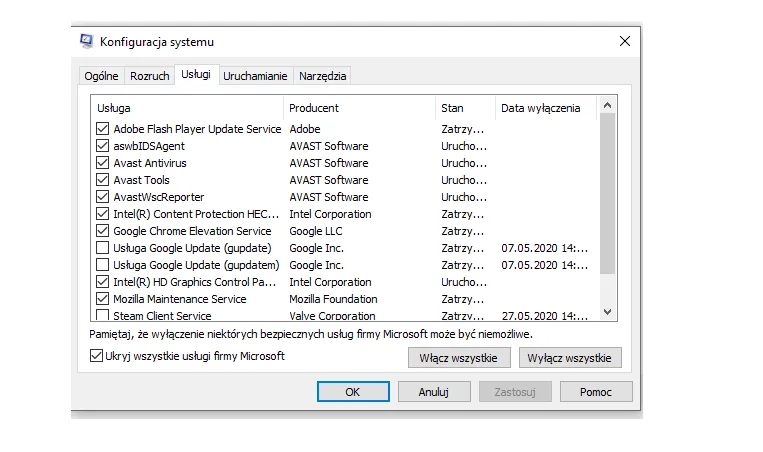This screenshot has height=452, width=763.
Task: Click the Anuluj button
Action: pos(433,392)
